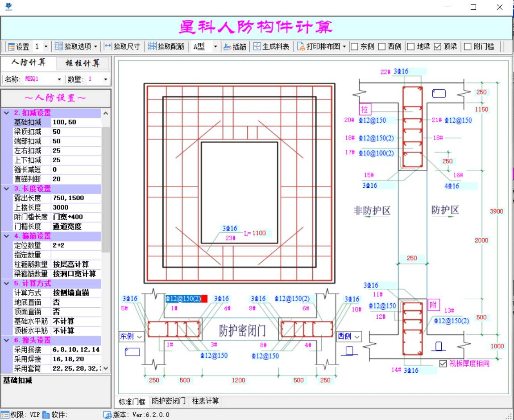Enable the 东侧 checkbox
This screenshot has width=514, height=420.
[x=354, y=46]
